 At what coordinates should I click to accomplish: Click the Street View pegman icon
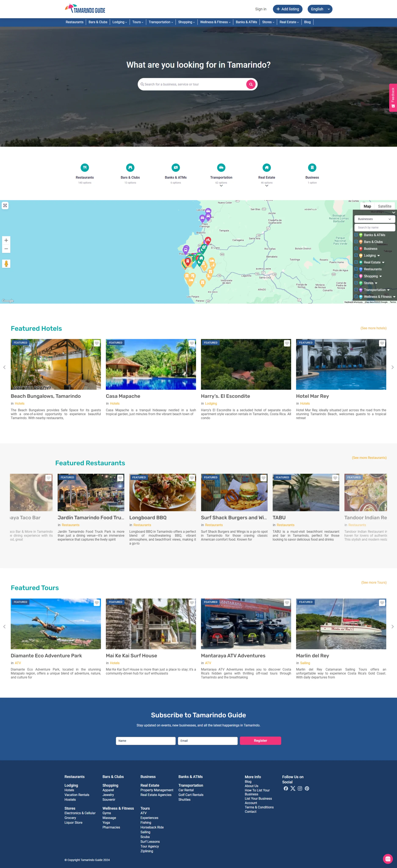pyautogui.click(x=6, y=263)
